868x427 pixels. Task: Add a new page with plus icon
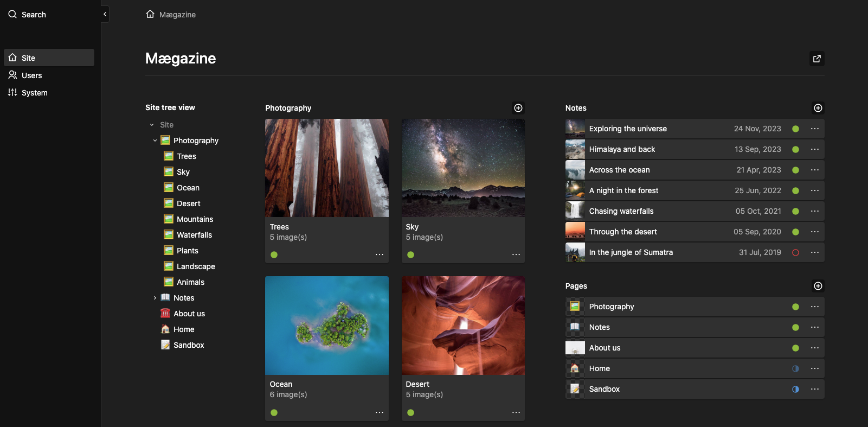pyautogui.click(x=818, y=286)
